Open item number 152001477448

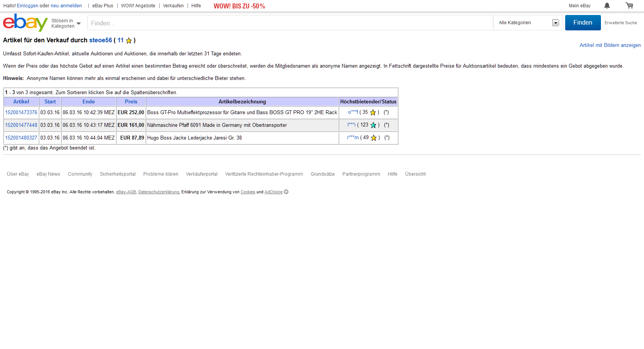click(x=21, y=125)
